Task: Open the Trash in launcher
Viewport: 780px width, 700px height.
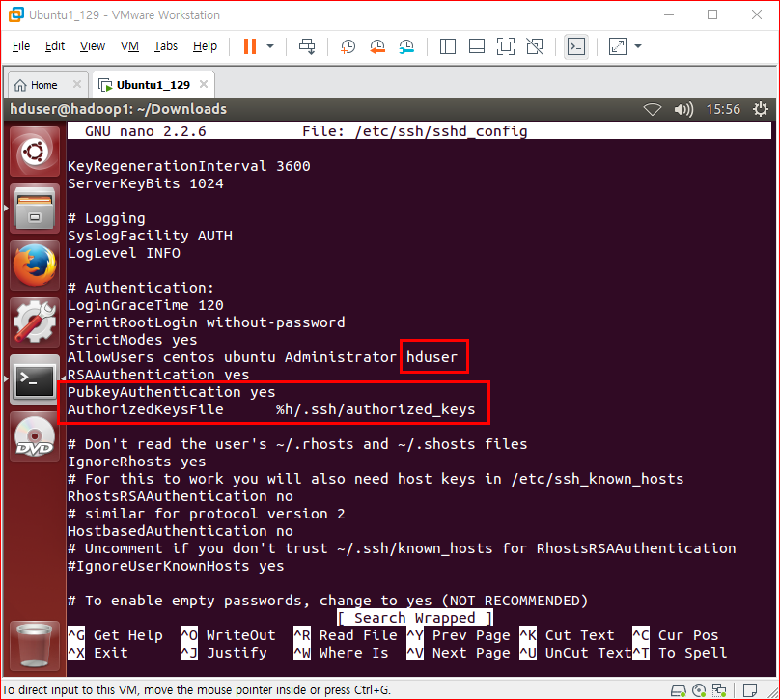Action: 35,646
